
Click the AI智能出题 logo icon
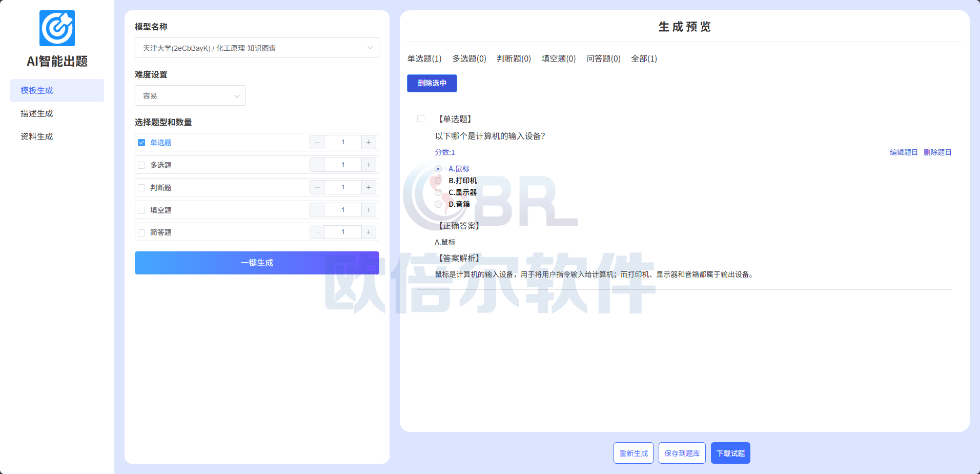57,28
